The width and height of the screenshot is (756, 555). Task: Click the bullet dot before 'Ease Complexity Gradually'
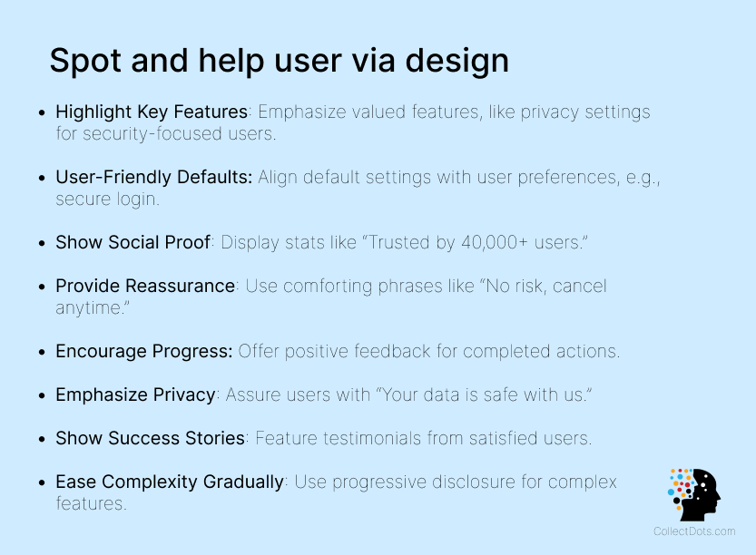[x=42, y=482]
